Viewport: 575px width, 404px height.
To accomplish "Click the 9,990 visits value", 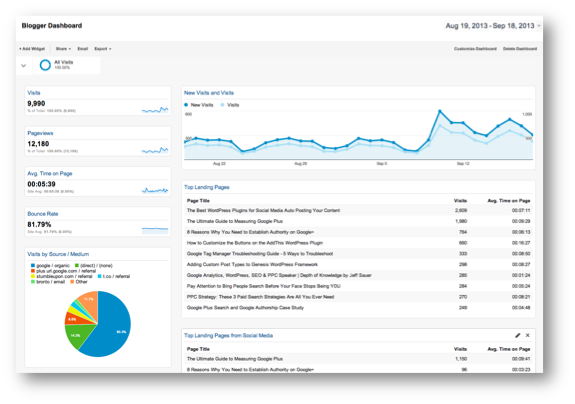I will [36, 103].
